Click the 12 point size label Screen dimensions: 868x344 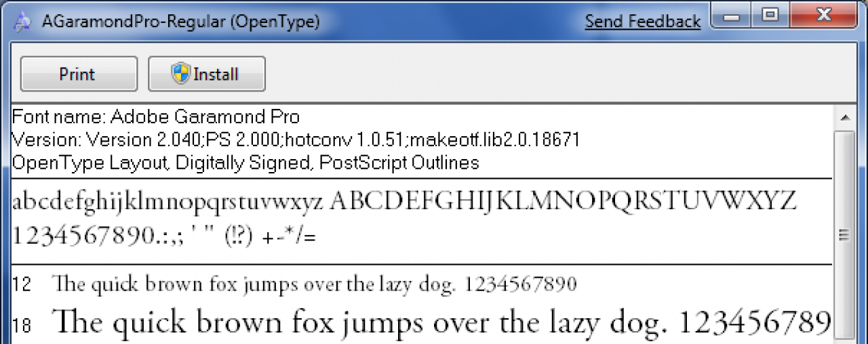22,285
